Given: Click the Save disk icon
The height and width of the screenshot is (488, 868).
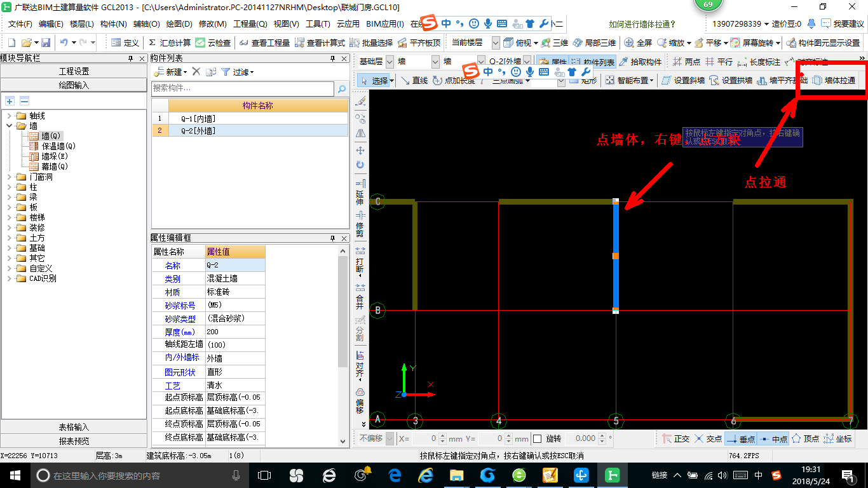Looking at the screenshot, I should coord(46,43).
